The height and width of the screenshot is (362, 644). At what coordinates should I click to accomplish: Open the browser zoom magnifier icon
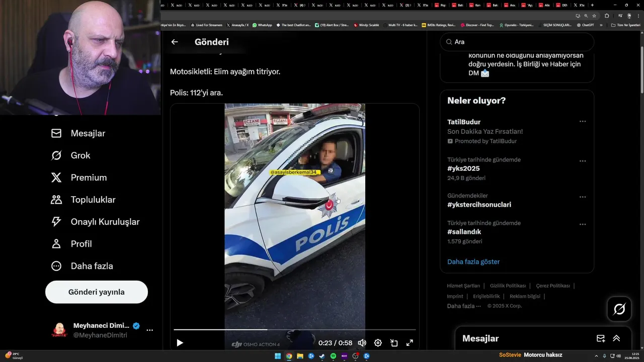(x=586, y=16)
